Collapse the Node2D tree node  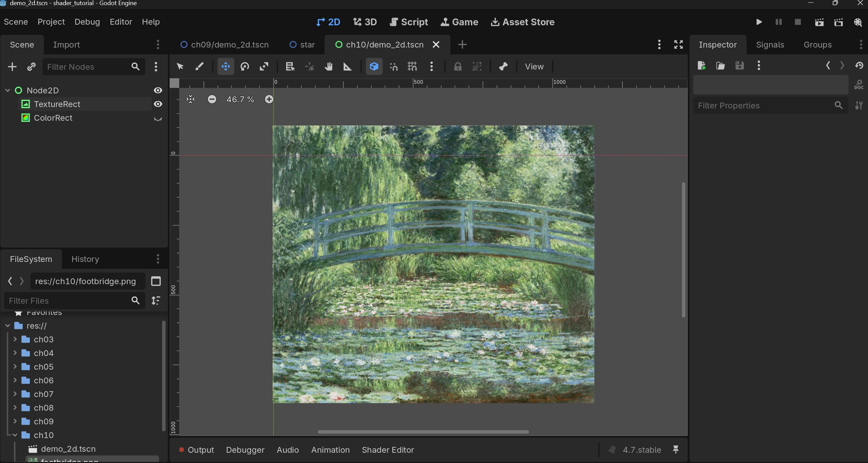(x=8, y=90)
